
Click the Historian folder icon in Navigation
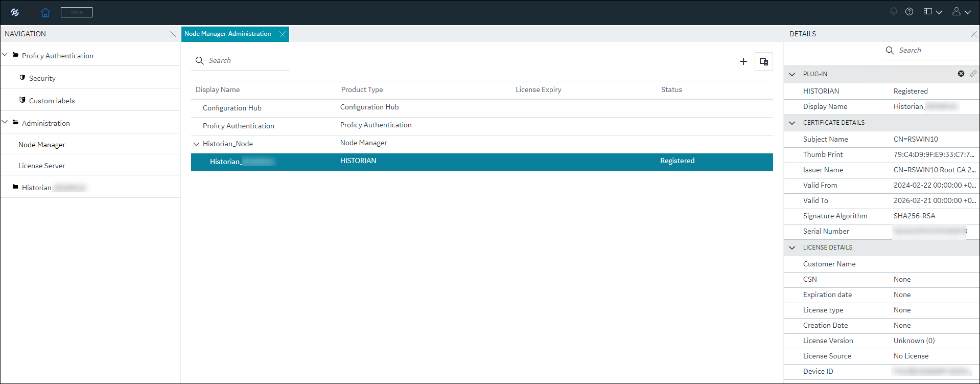point(15,187)
